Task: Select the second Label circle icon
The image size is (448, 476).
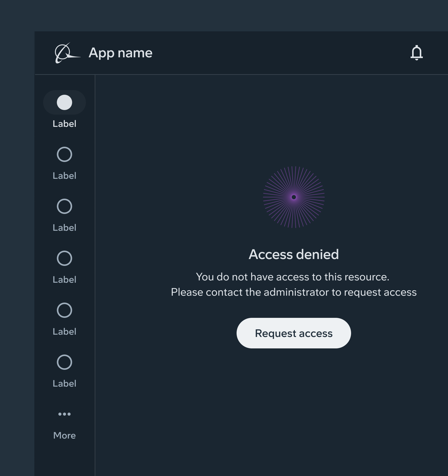Action: (64, 154)
